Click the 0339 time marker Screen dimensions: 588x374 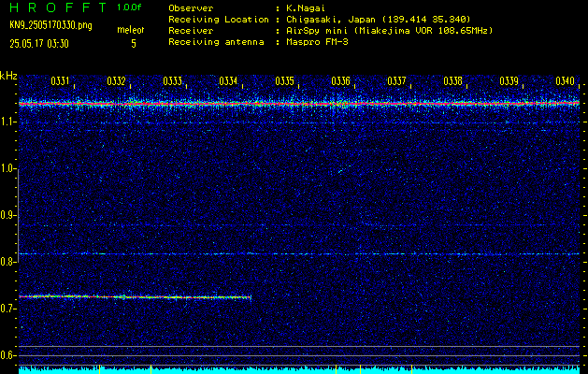[509, 81]
